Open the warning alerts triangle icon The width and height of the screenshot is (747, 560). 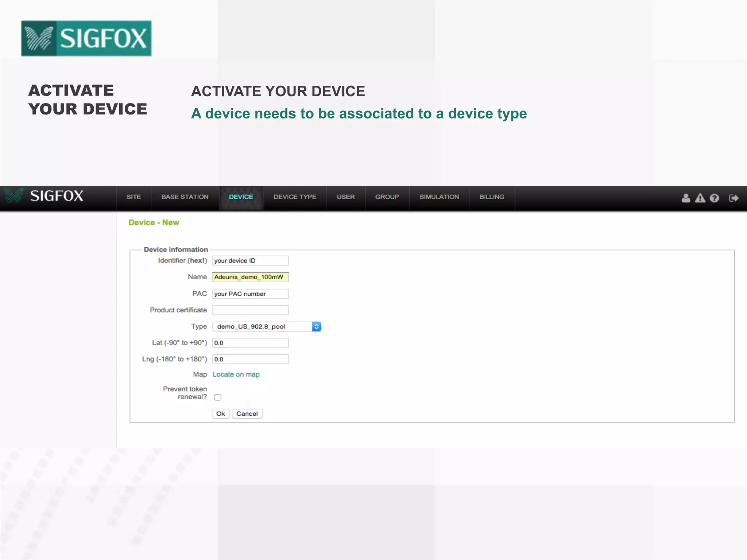click(700, 198)
